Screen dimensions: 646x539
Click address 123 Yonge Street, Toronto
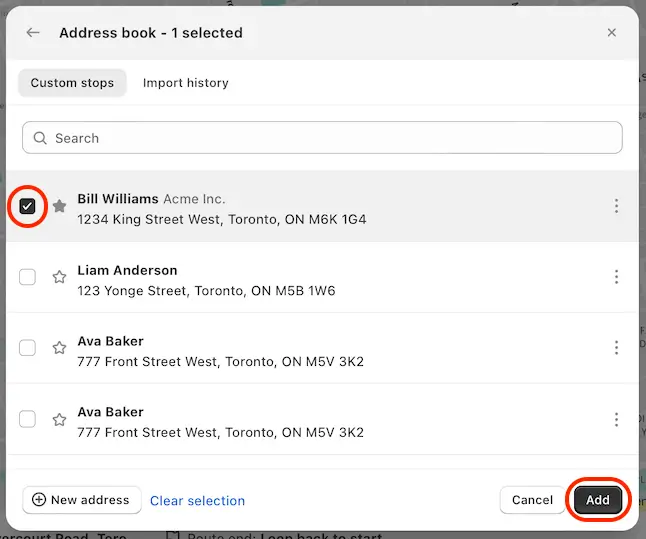(x=206, y=291)
